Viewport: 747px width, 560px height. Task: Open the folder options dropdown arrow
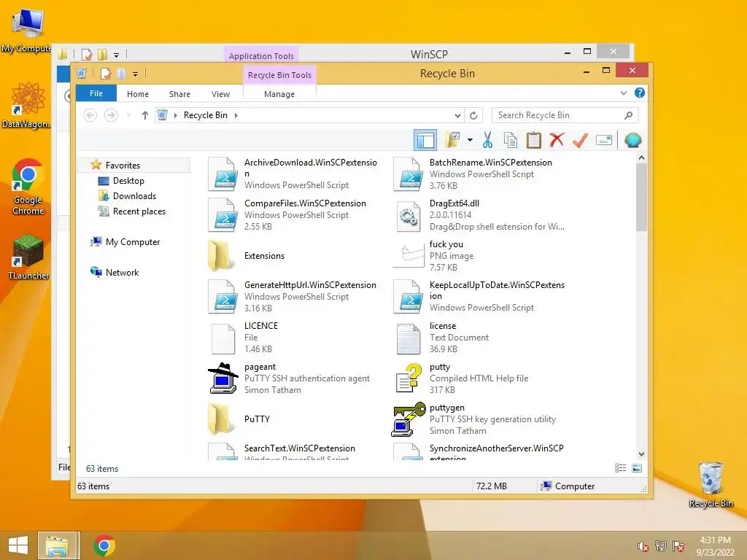click(471, 140)
